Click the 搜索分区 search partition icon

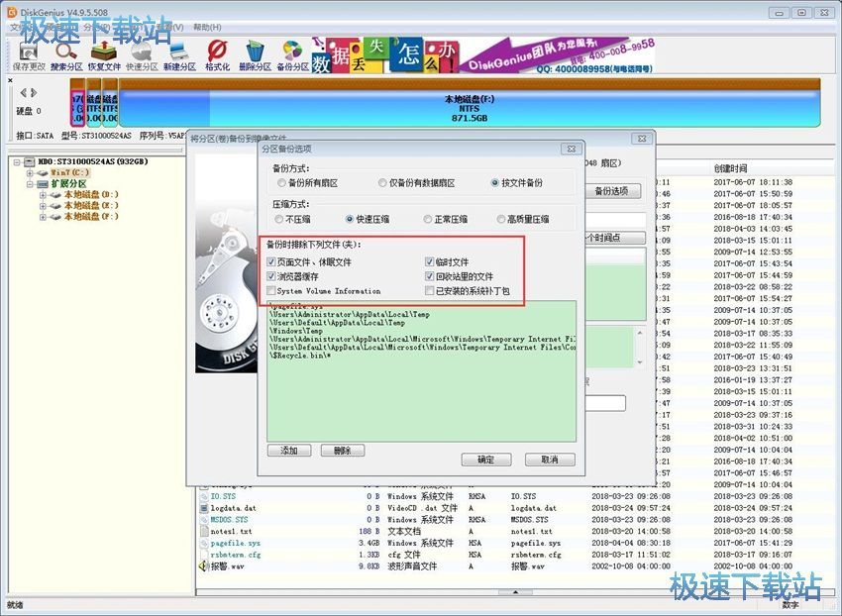[x=66, y=56]
